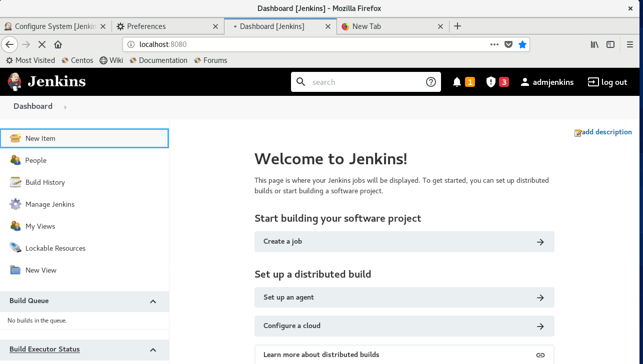643x364 pixels.
Task: Open the Forums bookmark
Action: [x=210, y=60]
